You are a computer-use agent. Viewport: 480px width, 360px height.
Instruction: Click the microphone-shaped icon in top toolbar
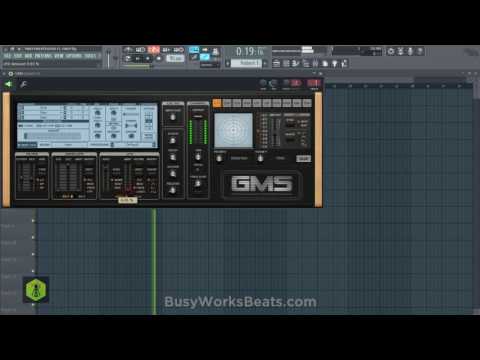pyautogui.click(x=410, y=51)
